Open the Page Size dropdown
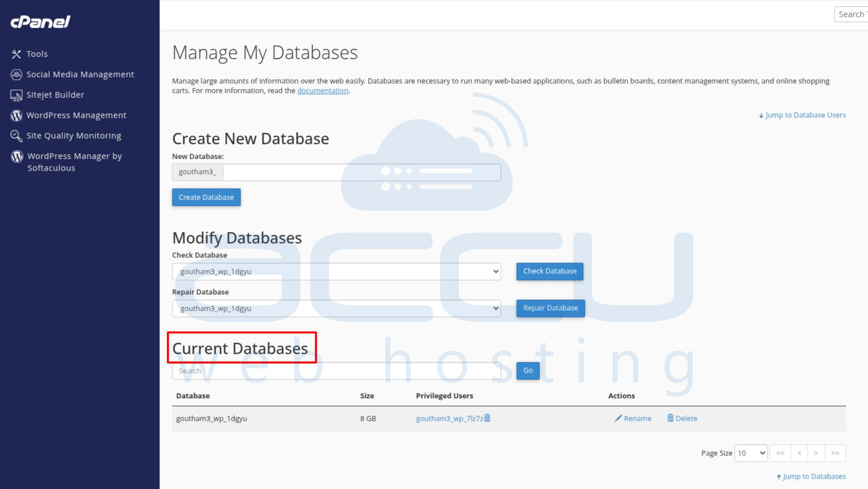This screenshot has width=868, height=489. coord(751,453)
